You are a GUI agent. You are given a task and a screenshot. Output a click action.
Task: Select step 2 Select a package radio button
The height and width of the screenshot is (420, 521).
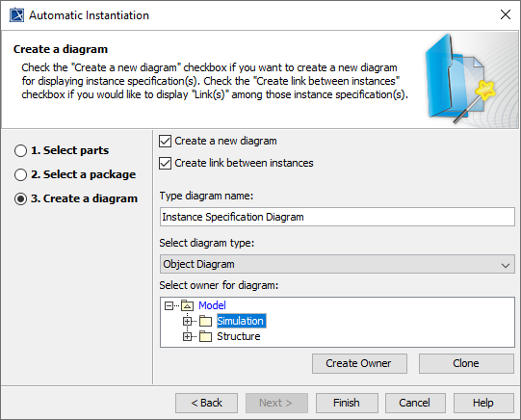click(20, 174)
